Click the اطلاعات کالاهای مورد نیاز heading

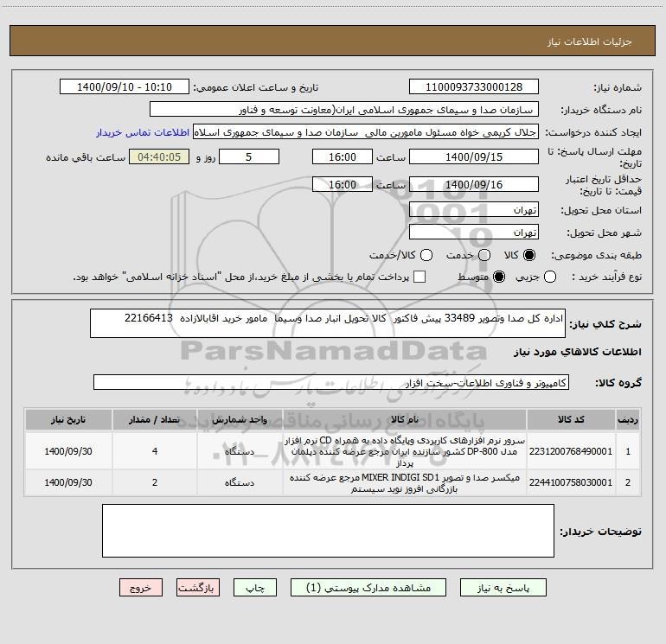click(577, 352)
